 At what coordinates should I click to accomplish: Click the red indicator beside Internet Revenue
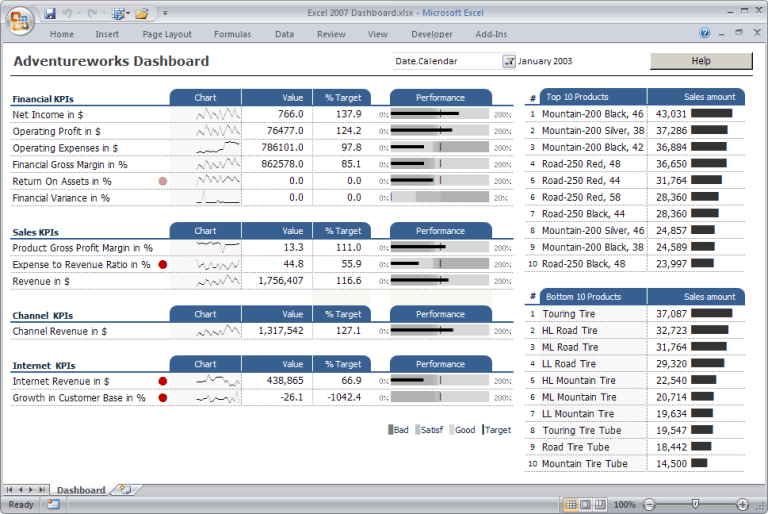(x=163, y=381)
